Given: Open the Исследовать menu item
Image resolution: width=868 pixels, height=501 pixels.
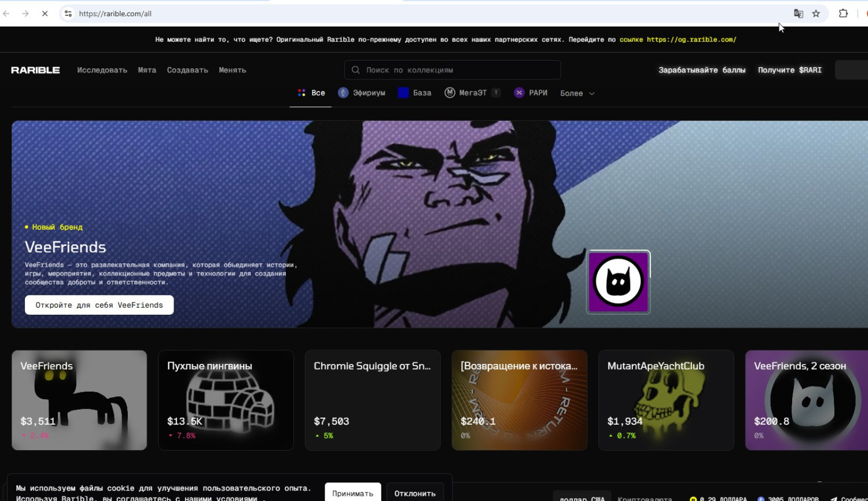Looking at the screenshot, I should pos(102,70).
